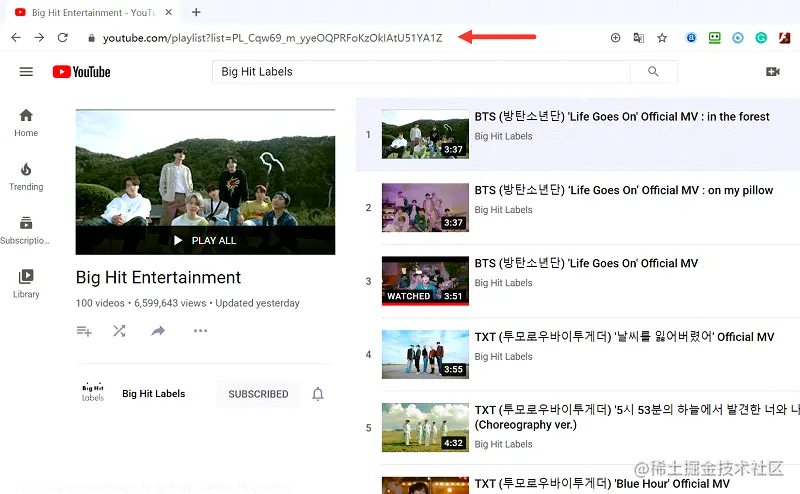Click the 'Updated yesterday' text
This screenshot has width=800, height=494.
257,303
